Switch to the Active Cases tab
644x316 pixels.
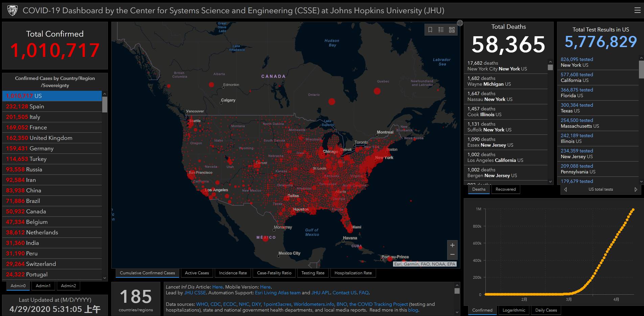click(x=197, y=273)
